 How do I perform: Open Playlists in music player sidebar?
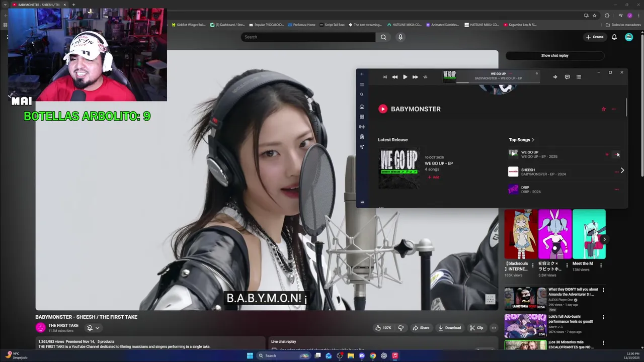[362, 147]
